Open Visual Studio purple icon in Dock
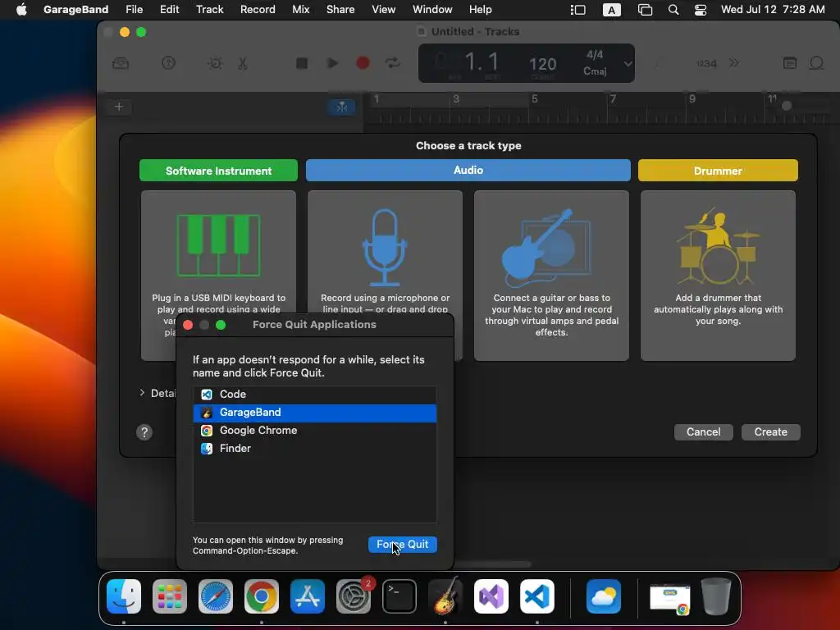The image size is (840, 630). (x=491, y=596)
